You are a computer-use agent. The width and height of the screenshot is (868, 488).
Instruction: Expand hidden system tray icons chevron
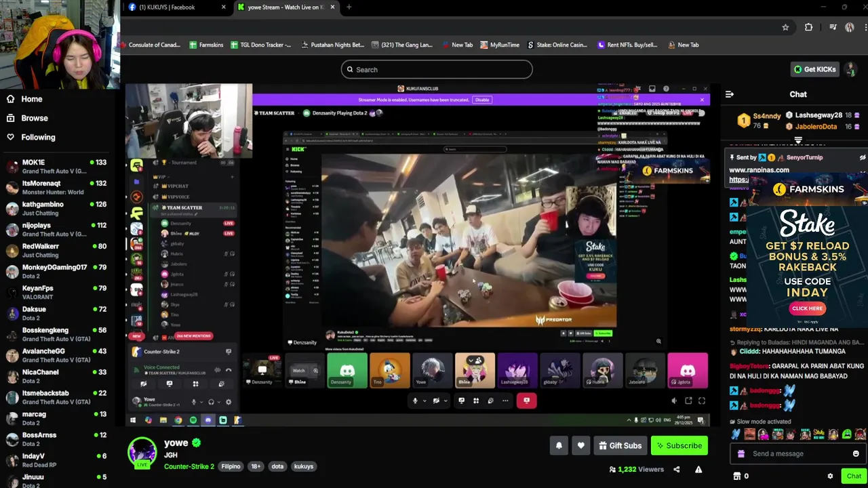pos(629,420)
